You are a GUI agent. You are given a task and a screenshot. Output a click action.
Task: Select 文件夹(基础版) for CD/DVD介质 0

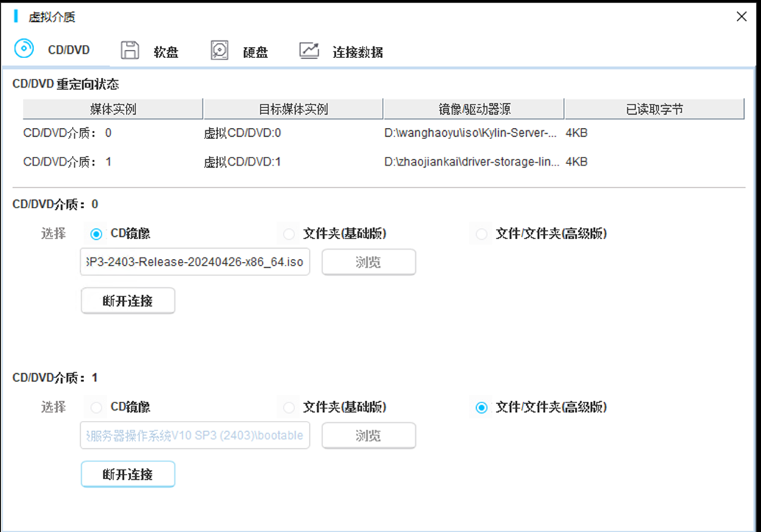pyautogui.click(x=289, y=234)
